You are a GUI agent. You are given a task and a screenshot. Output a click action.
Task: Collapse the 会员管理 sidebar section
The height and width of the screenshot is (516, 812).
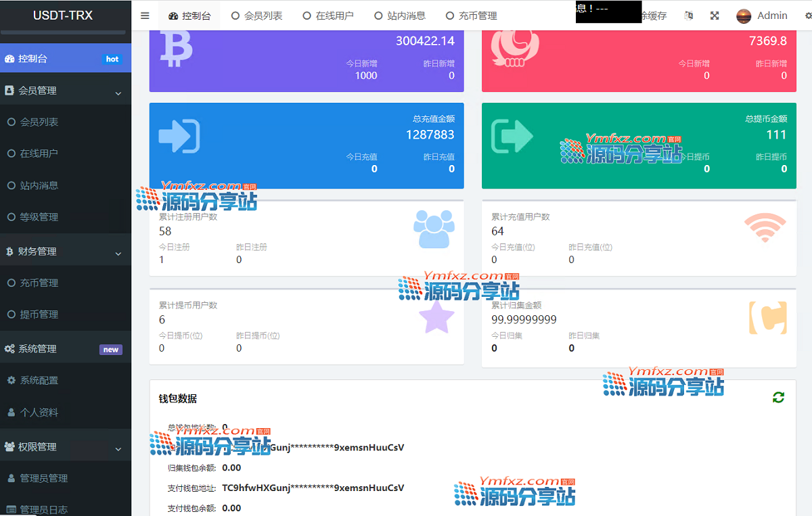pyautogui.click(x=118, y=92)
